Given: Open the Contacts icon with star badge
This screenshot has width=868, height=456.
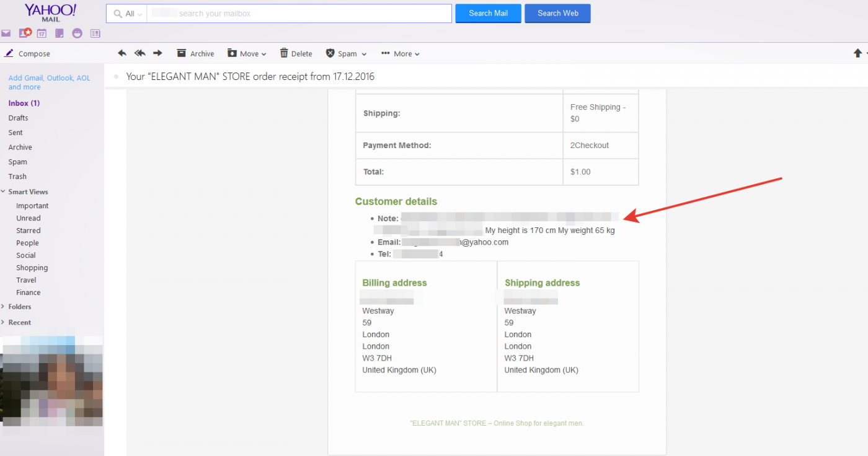Looking at the screenshot, I should (25, 33).
